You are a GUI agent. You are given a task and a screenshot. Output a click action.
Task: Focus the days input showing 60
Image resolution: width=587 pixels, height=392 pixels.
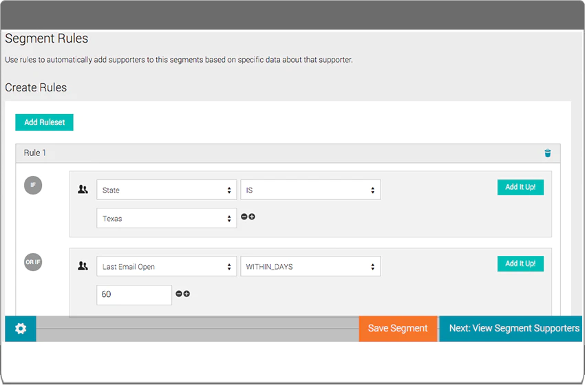tap(134, 295)
